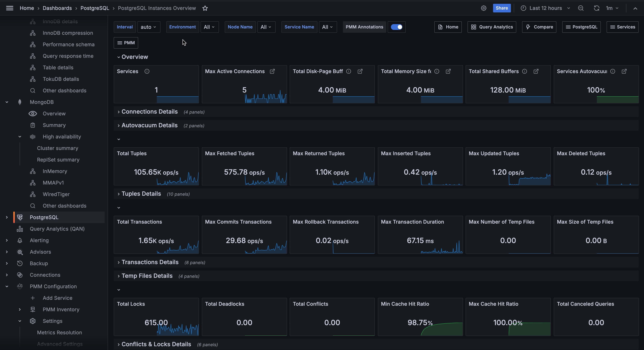Expand Connections Details row

pos(149,112)
